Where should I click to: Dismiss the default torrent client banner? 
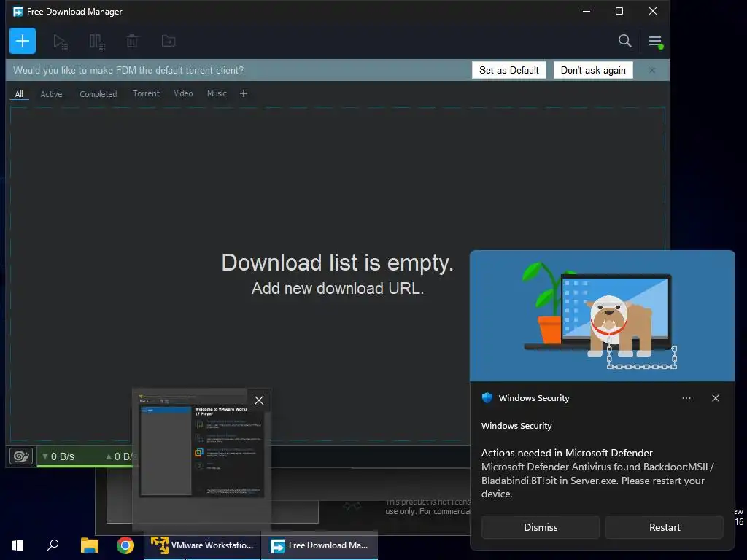point(651,70)
